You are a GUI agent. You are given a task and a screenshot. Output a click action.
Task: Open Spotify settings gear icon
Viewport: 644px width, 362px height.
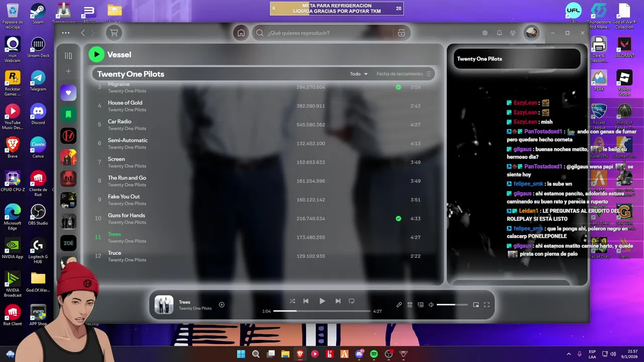click(485, 33)
